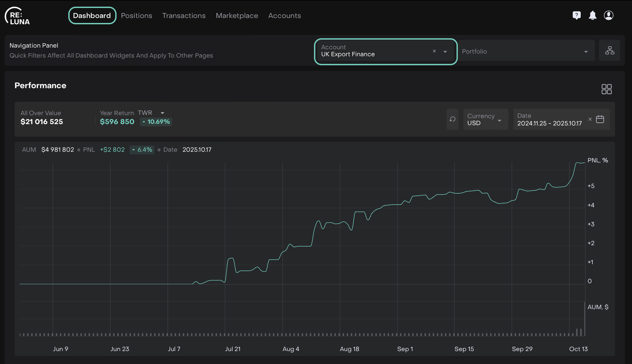Expand the Account dropdown arrow
This screenshot has width=632, height=364.
pyautogui.click(x=445, y=52)
